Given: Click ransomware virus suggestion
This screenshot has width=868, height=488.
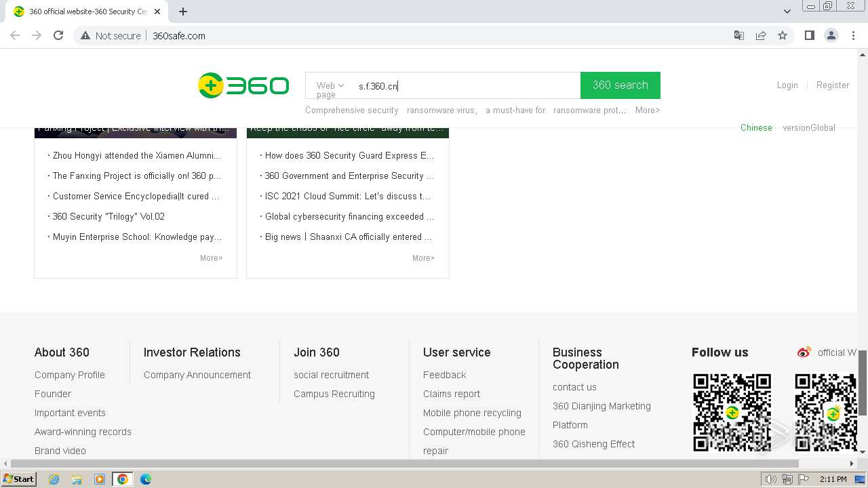Looking at the screenshot, I should click(x=442, y=110).
